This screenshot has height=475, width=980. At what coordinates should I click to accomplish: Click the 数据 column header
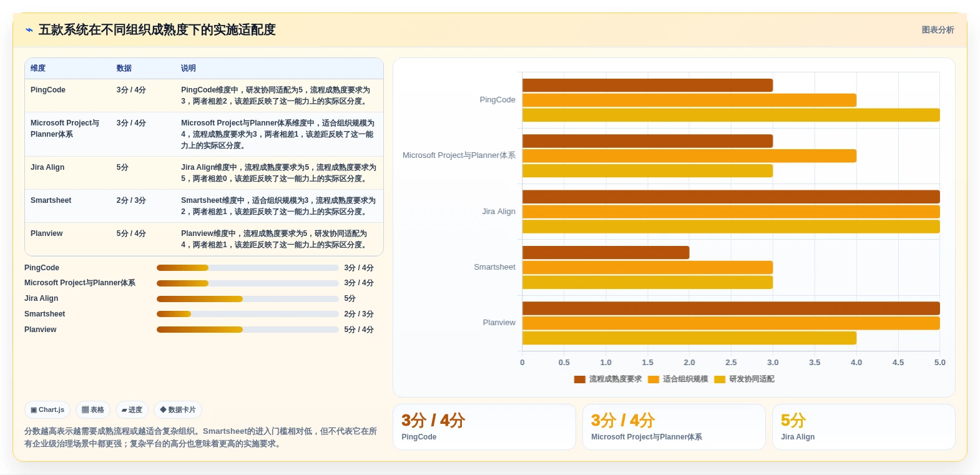tap(124, 68)
